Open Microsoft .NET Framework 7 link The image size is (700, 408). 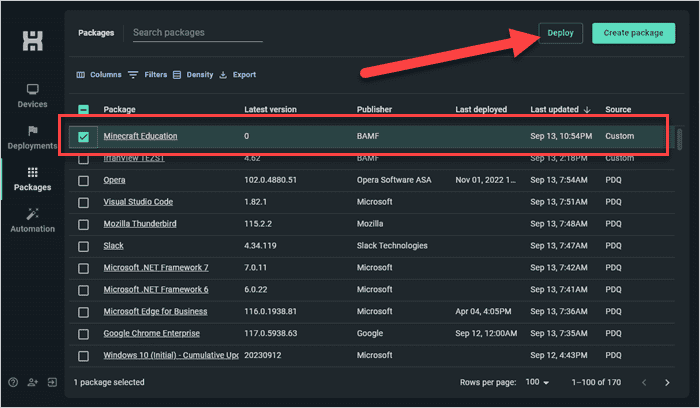156,267
